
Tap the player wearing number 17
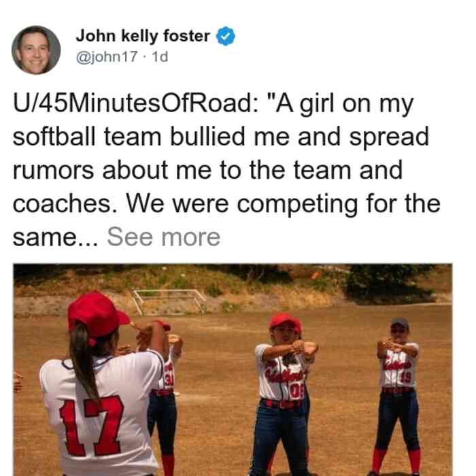(100, 392)
